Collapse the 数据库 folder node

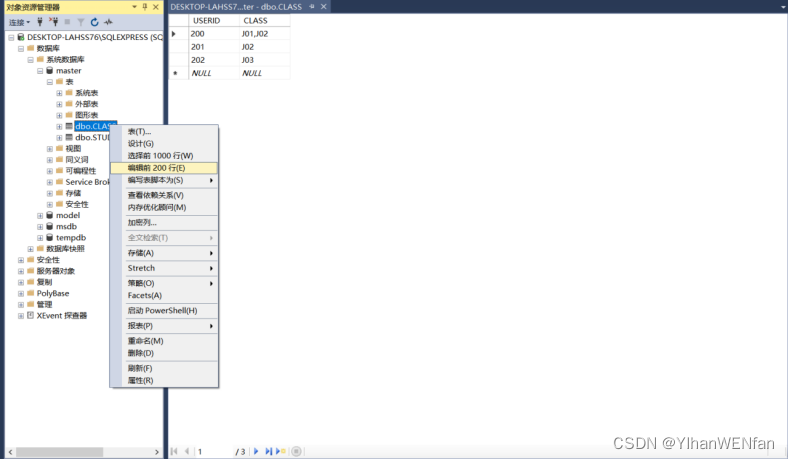pyautogui.click(x=21, y=48)
